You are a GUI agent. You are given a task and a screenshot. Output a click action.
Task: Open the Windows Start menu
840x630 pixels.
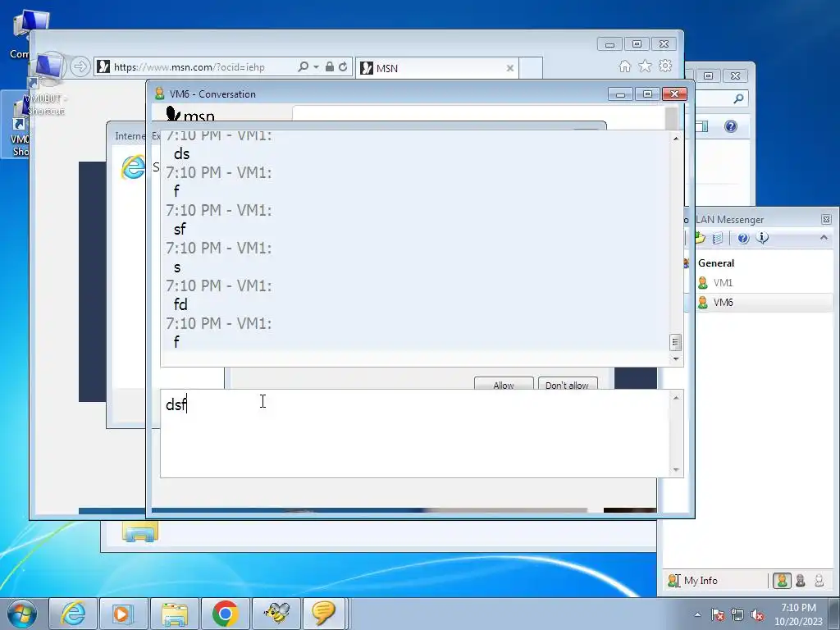pyautogui.click(x=21, y=614)
